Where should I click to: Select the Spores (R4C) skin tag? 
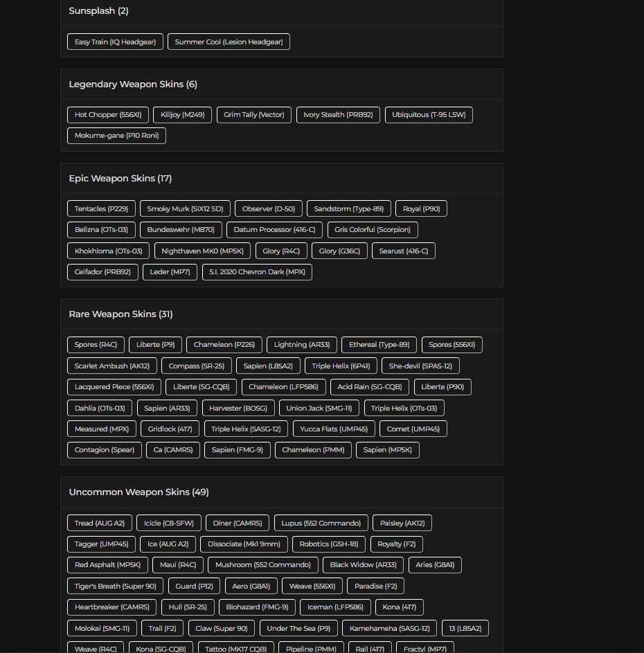[96, 345]
